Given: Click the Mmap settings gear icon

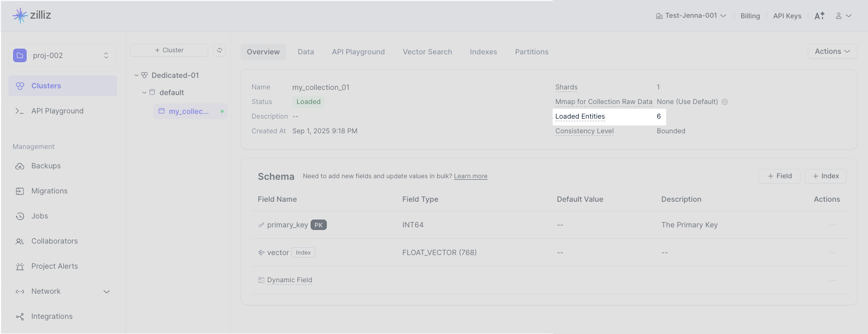Looking at the screenshot, I should point(725,102).
